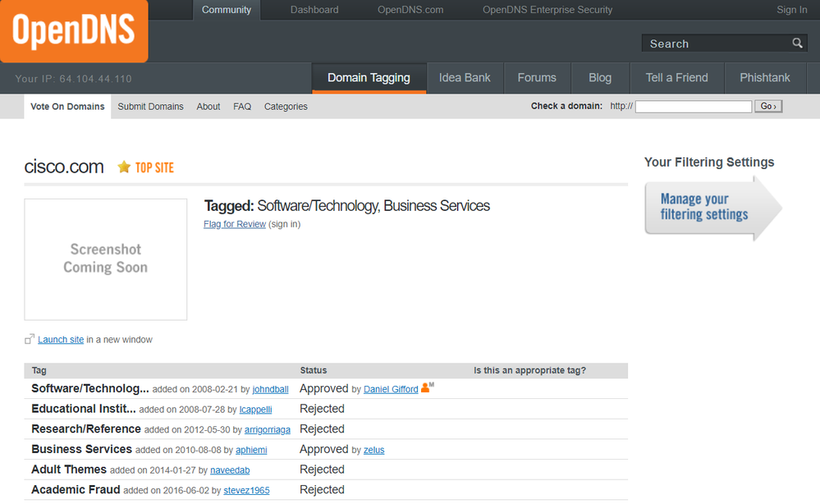Click Your Filtering Settings heading
Image resolution: width=820 pixels, height=504 pixels.
tap(709, 162)
